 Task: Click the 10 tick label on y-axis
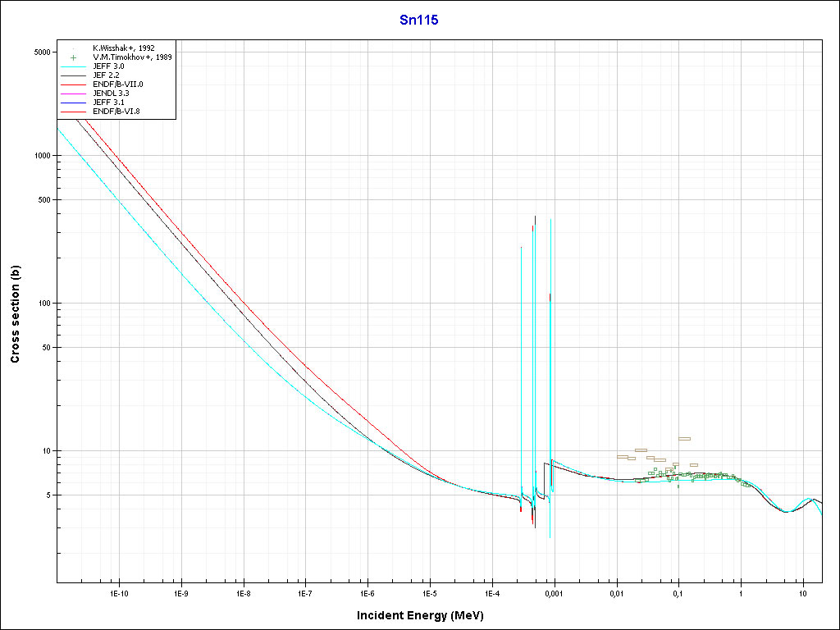[48, 451]
